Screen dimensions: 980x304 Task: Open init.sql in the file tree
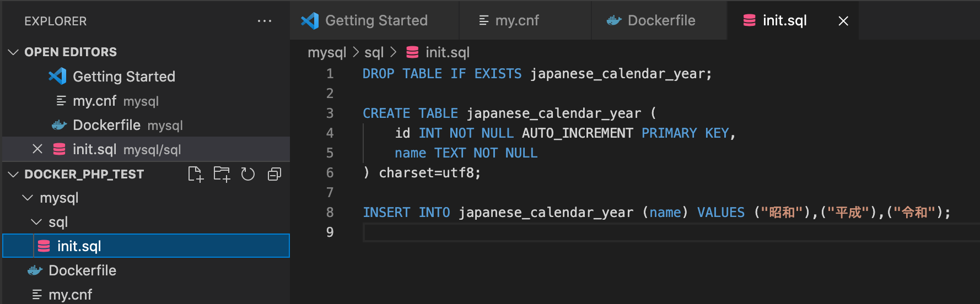146,246
